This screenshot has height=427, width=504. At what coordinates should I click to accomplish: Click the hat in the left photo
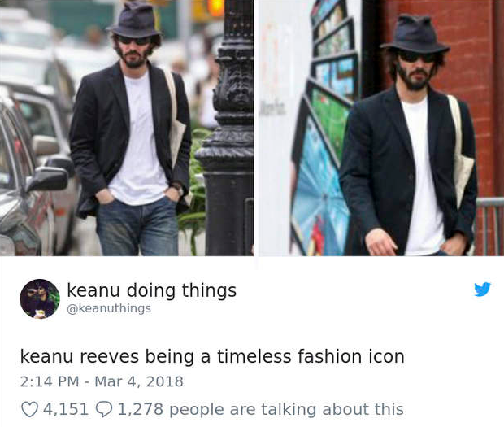point(134,21)
